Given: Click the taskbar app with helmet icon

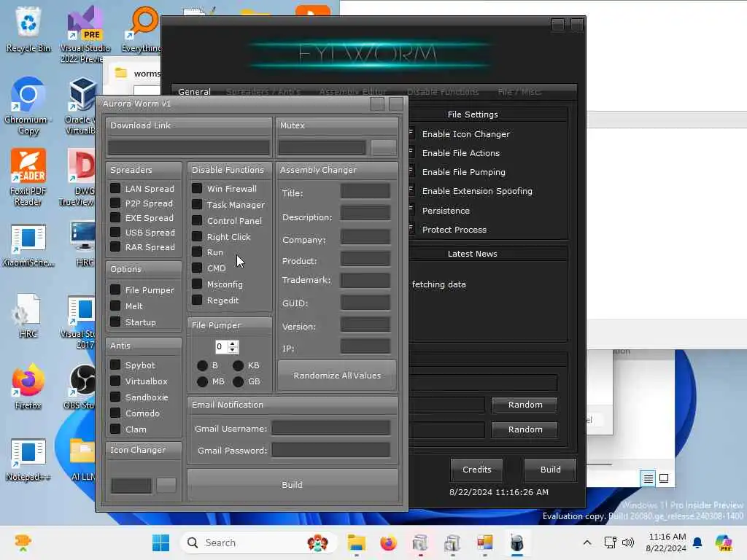Looking at the screenshot, I should [517, 542].
